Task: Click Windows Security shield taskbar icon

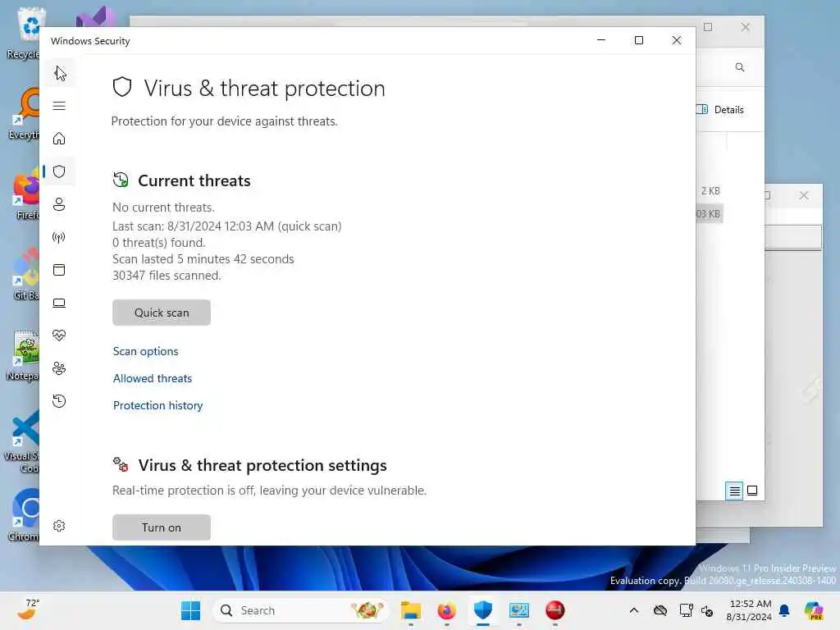Action: pos(482,610)
